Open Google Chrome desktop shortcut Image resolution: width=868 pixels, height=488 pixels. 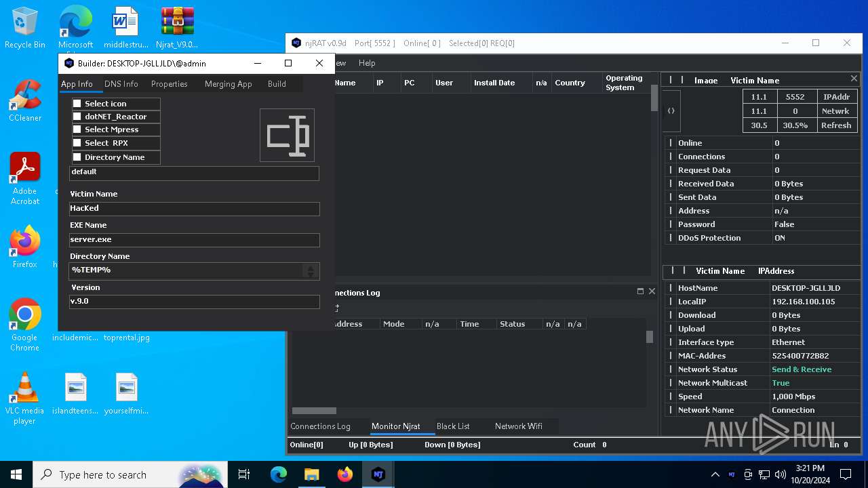(x=25, y=325)
